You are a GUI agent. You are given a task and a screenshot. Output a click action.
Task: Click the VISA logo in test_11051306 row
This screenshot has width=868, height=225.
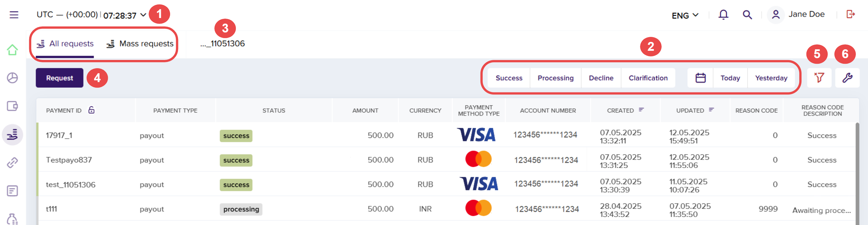(x=479, y=184)
